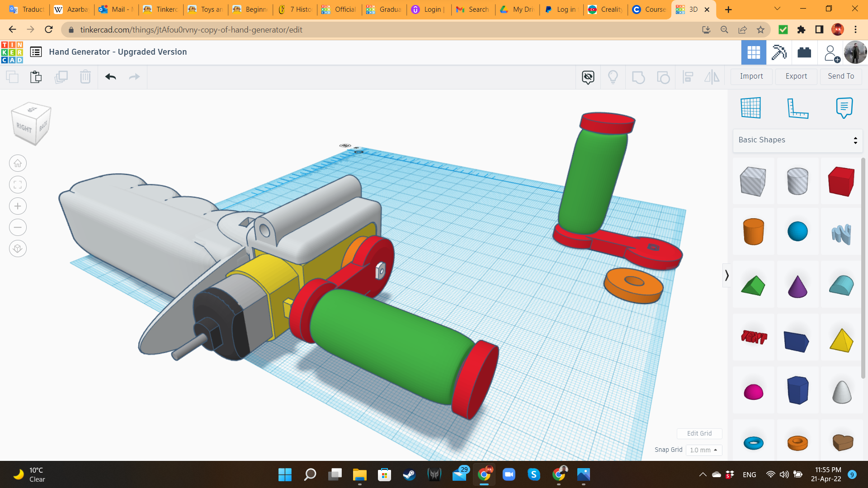Open the Ruler tool
The width and height of the screenshot is (868, 488).
[797, 108]
